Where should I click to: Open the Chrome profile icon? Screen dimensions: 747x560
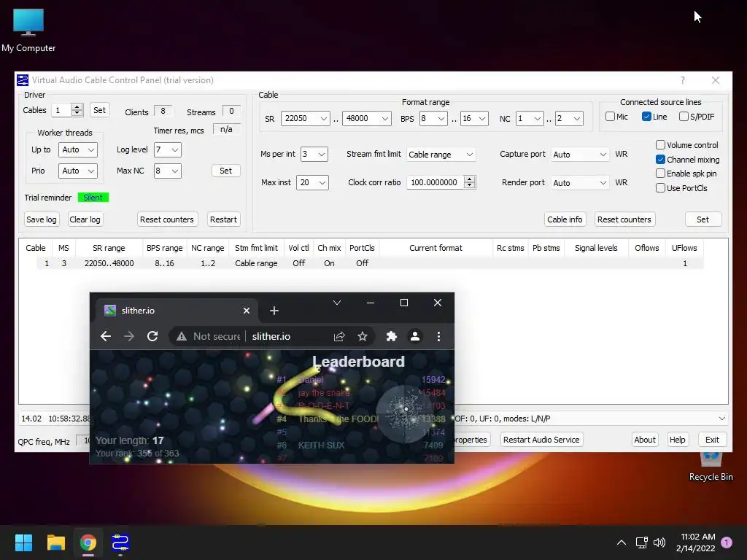coord(415,336)
